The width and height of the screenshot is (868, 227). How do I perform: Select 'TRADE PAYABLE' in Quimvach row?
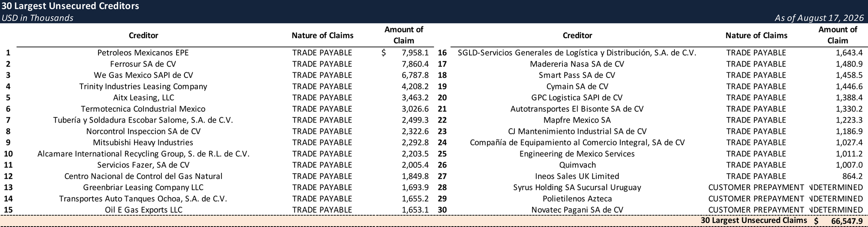click(x=756, y=165)
